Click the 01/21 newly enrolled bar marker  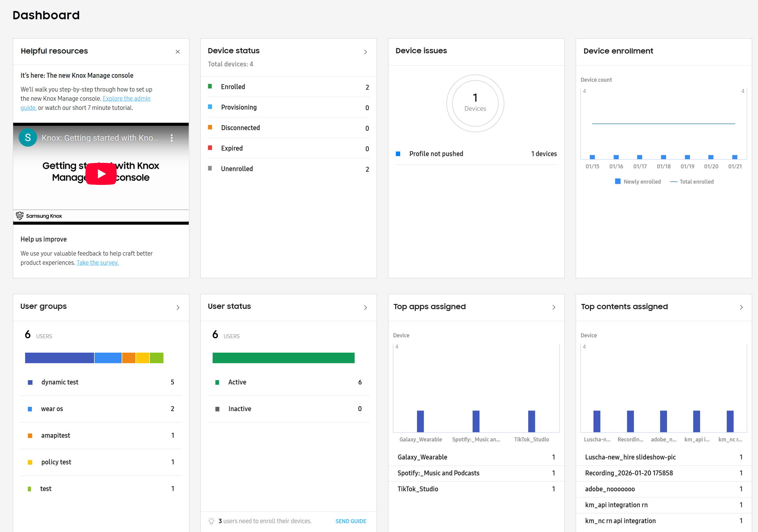click(x=734, y=157)
